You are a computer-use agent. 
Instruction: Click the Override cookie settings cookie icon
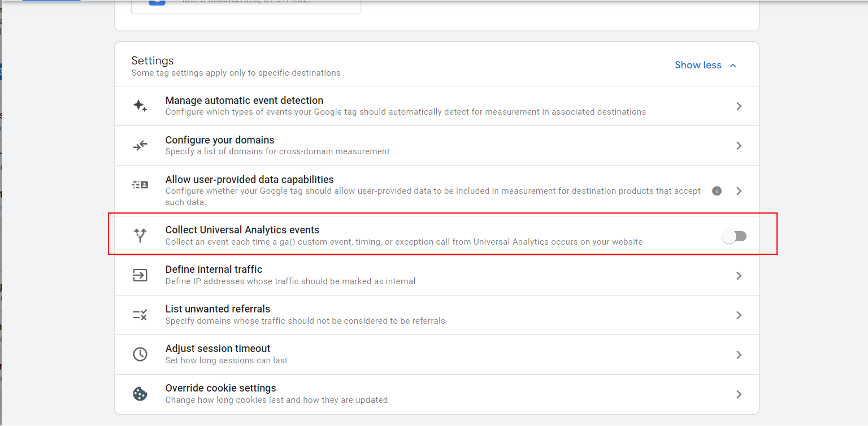tap(140, 394)
